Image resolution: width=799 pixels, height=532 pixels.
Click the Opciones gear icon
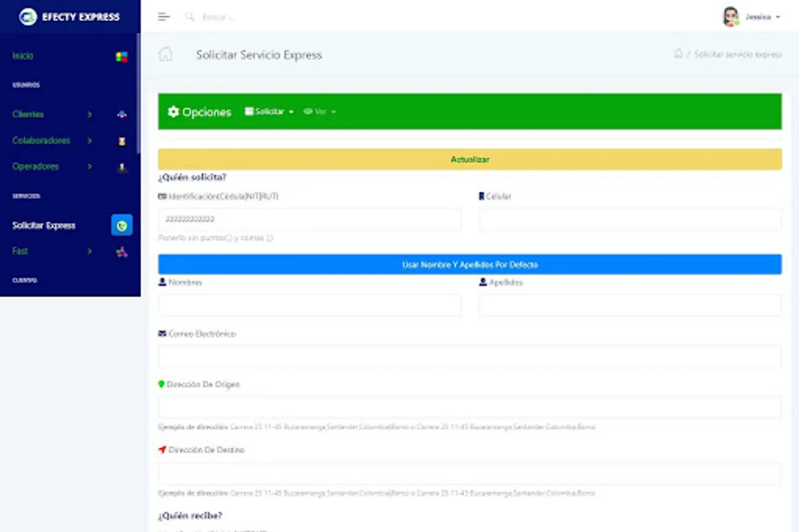pos(173,112)
